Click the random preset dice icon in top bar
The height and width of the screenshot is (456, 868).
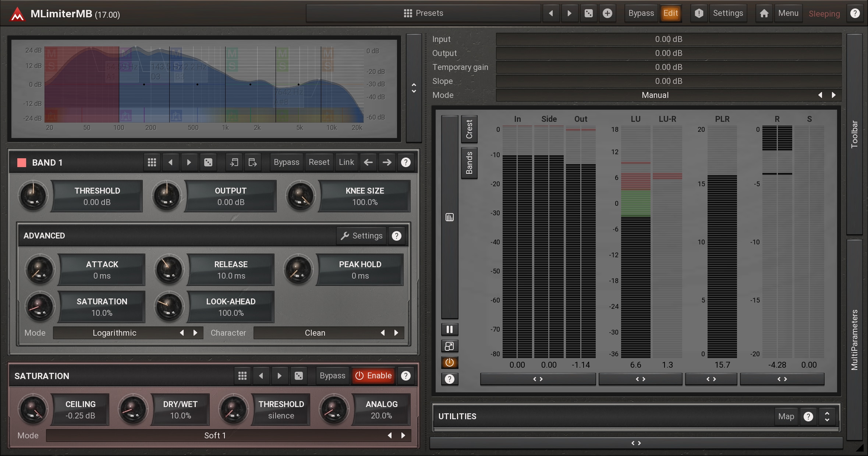tap(588, 14)
